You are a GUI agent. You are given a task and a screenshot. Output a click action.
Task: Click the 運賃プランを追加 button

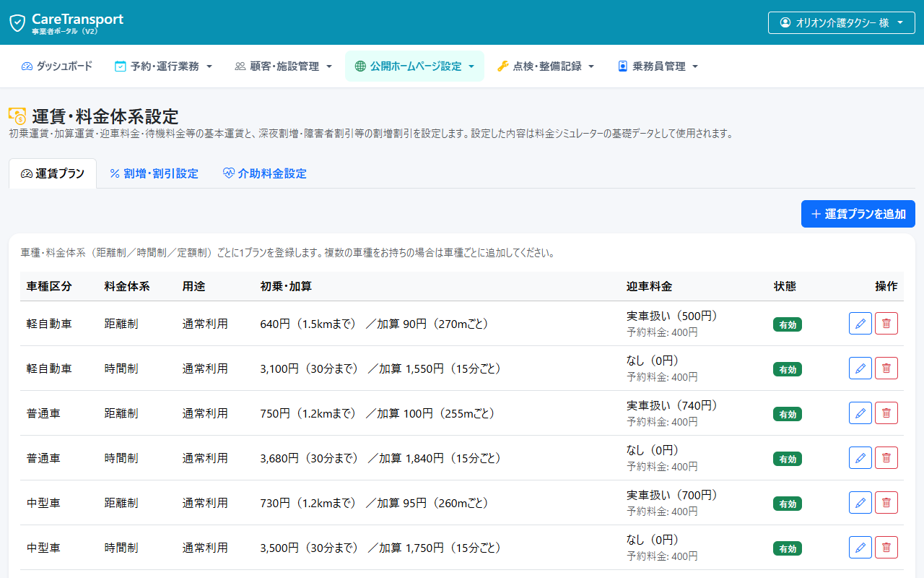click(858, 214)
